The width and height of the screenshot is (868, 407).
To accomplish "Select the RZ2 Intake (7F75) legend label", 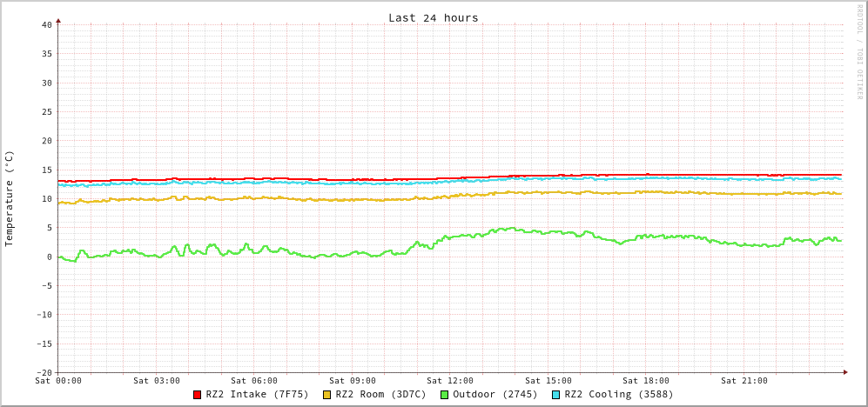I will (257, 394).
